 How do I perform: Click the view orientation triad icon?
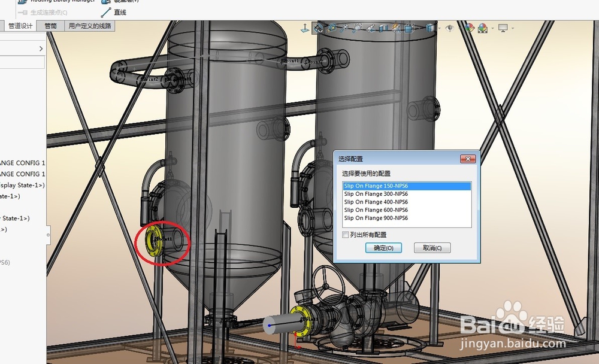(305, 28)
